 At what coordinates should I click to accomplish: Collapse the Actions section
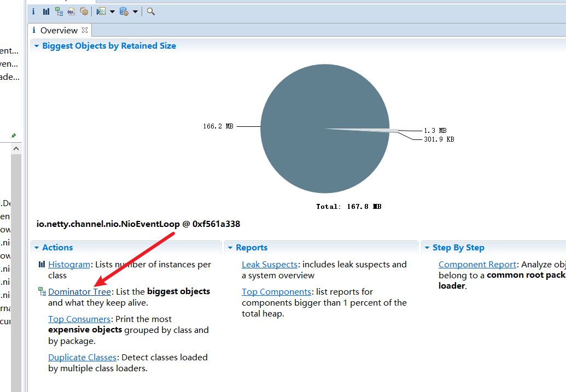37,248
